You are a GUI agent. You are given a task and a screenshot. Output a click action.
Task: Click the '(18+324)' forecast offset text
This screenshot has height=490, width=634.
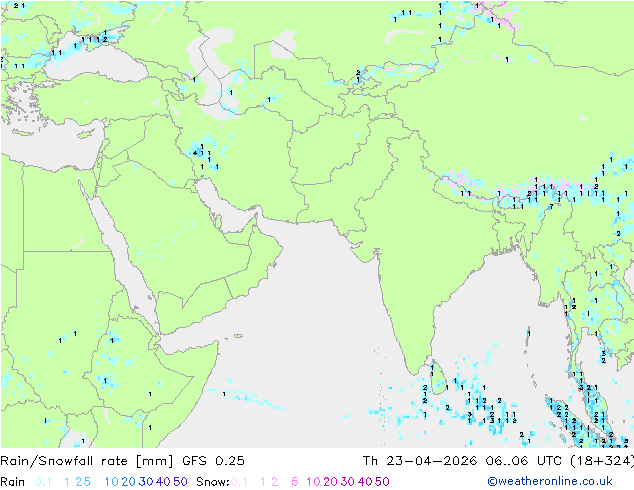pyautogui.click(x=602, y=461)
